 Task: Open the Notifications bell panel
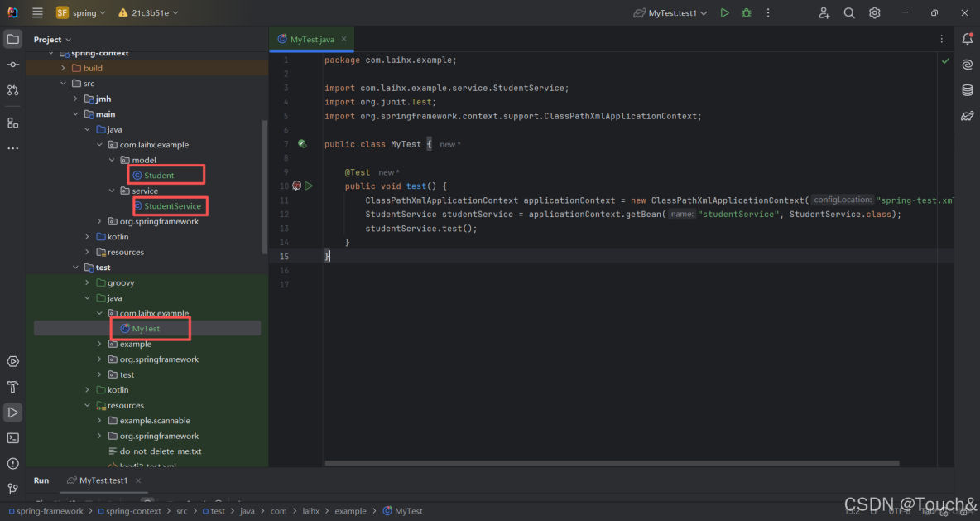tap(968, 39)
